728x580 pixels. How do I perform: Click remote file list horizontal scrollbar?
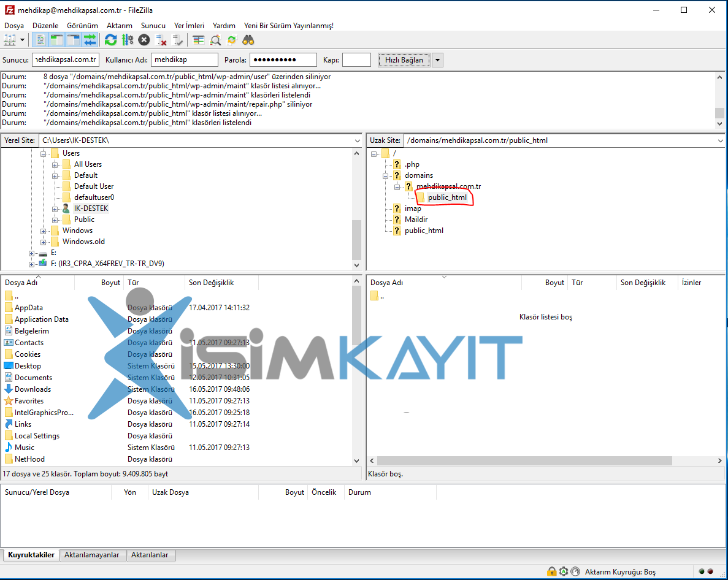tap(524, 461)
